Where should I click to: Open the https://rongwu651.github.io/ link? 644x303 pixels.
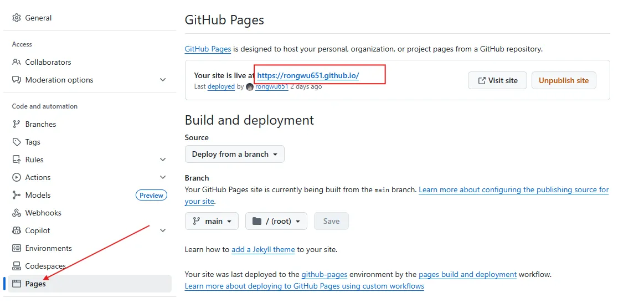tap(308, 75)
